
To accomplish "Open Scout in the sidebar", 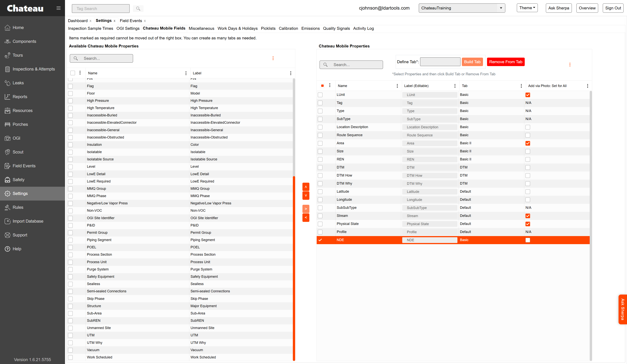I will pos(32,152).
